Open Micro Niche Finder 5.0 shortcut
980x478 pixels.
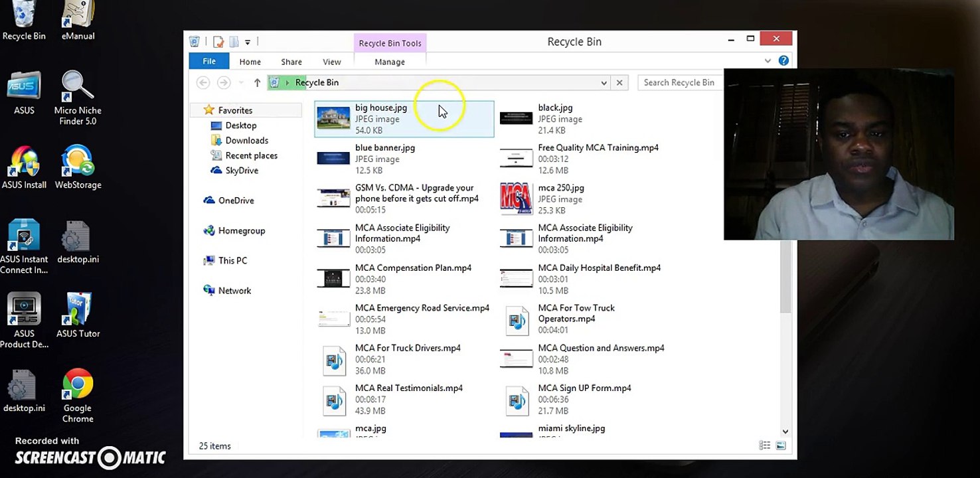click(78, 98)
